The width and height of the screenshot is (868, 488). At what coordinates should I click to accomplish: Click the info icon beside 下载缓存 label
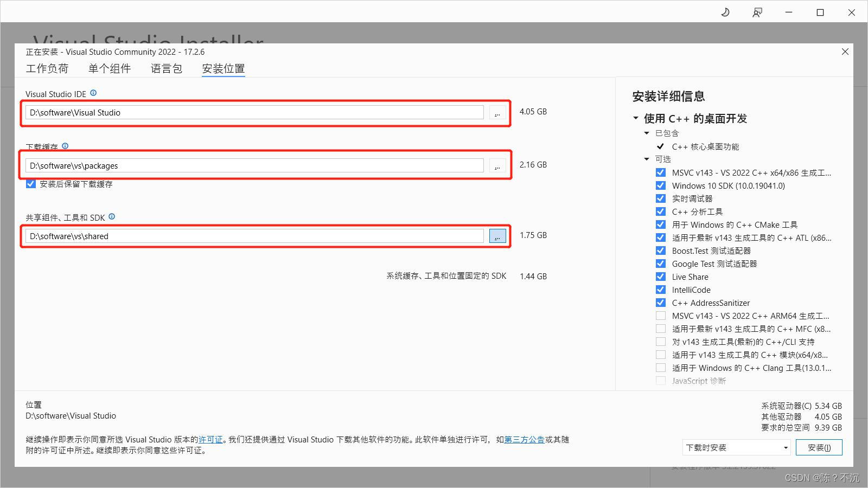(x=65, y=146)
